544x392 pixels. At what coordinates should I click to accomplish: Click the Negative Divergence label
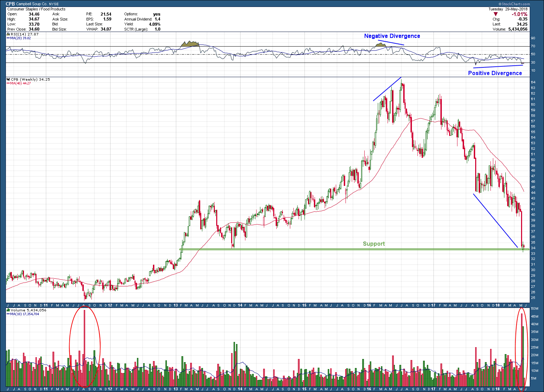(x=392, y=36)
